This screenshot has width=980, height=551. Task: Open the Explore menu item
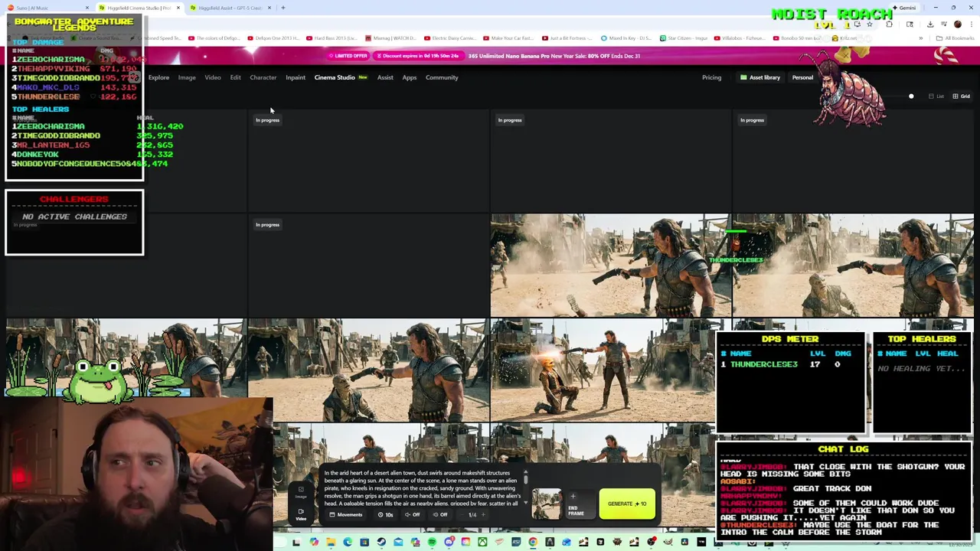pyautogui.click(x=158, y=77)
